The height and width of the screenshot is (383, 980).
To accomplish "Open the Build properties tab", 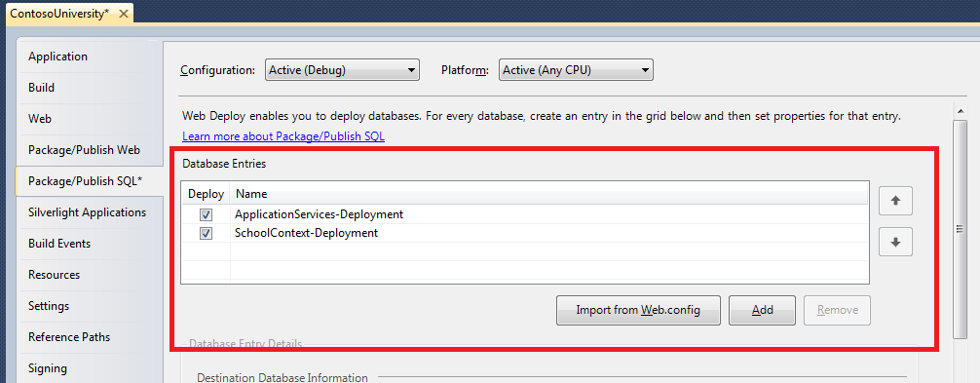I will coord(41,88).
